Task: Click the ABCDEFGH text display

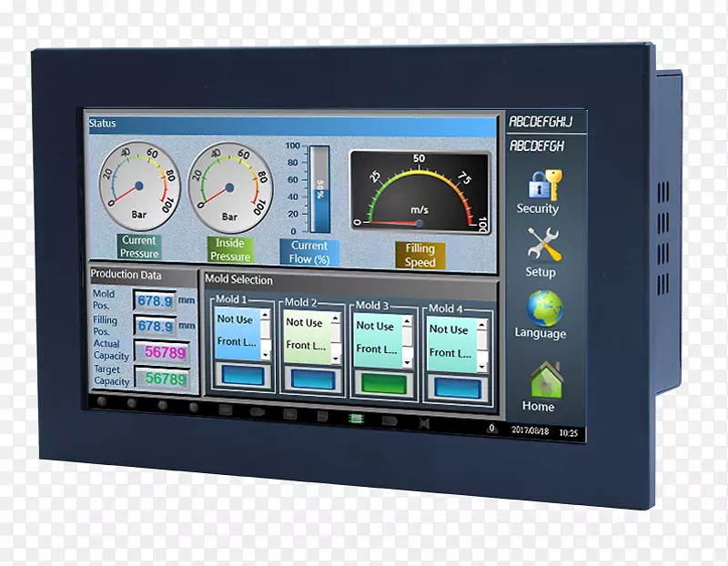Action: click(x=537, y=146)
